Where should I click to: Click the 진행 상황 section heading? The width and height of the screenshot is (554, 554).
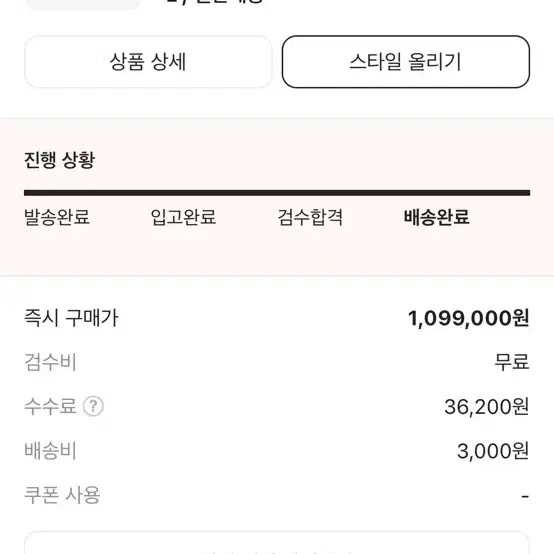[x=60, y=160]
